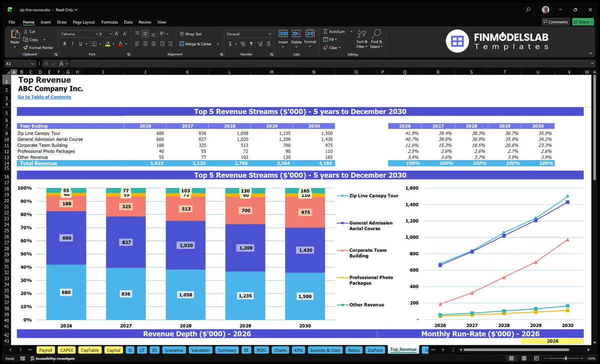Click the Decrease Indent icon
Screen dimensions: 600x364
(x=162, y=44)
